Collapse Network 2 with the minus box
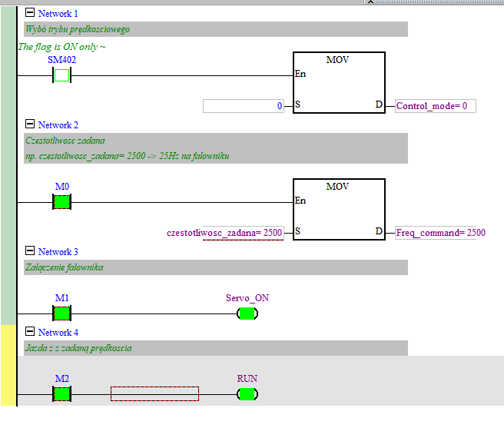Image resolution: width=504 pixels, height=428 pixels. (x=30, y=124)
